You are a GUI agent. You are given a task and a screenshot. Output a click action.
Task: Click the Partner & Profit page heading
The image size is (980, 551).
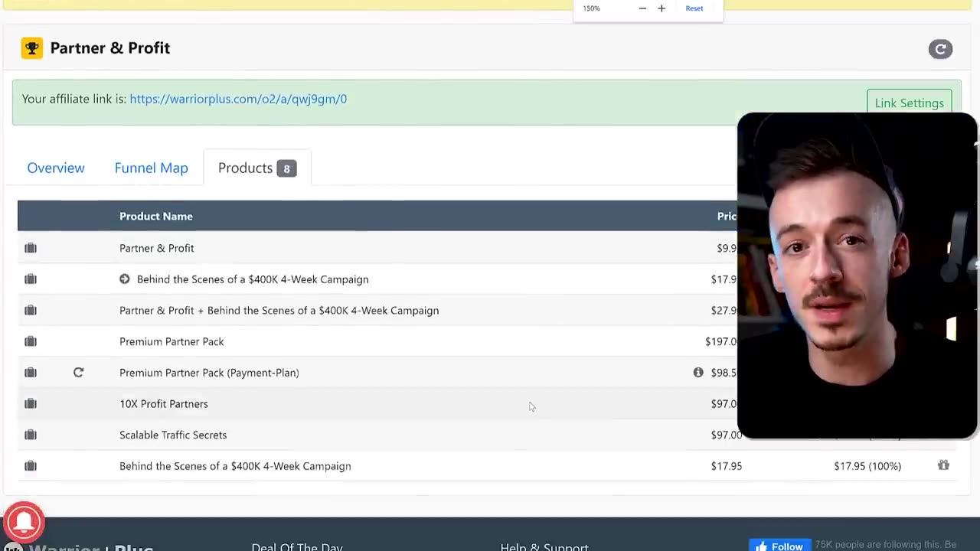110,48
